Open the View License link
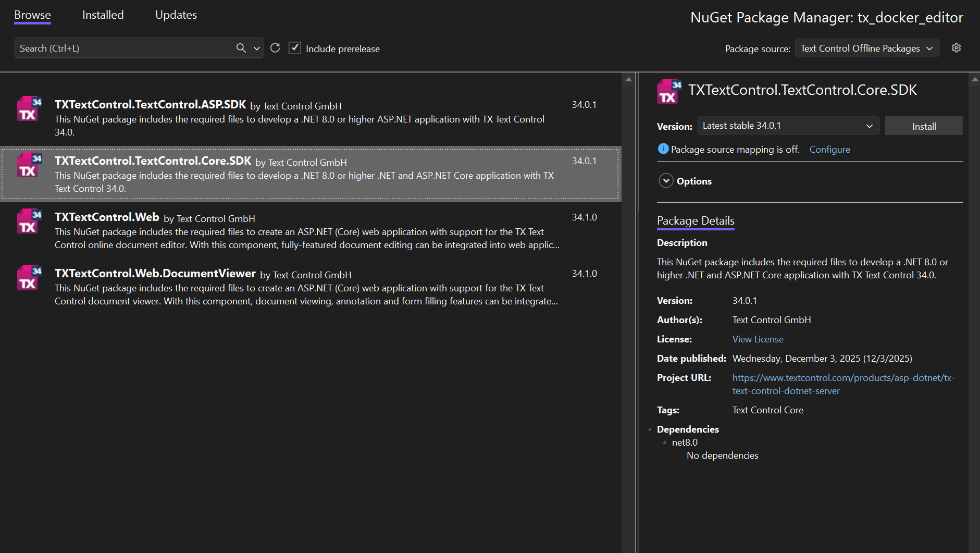 tap(758, 339)
